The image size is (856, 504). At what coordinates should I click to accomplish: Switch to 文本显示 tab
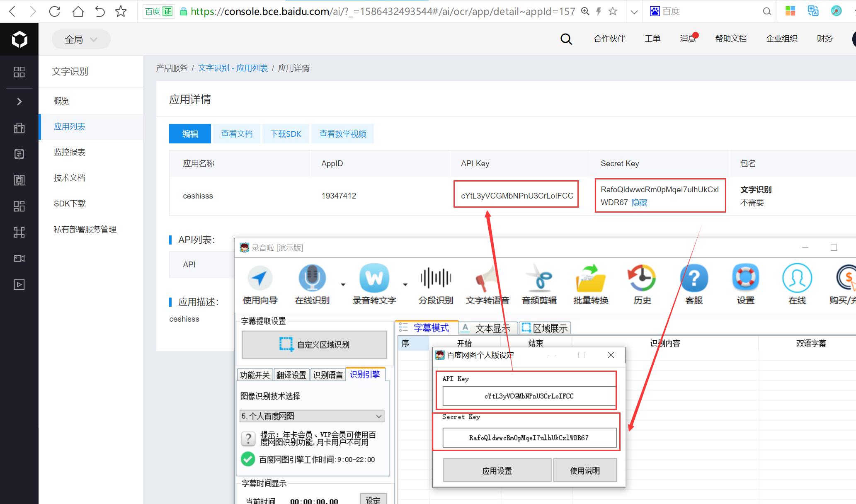488,328
